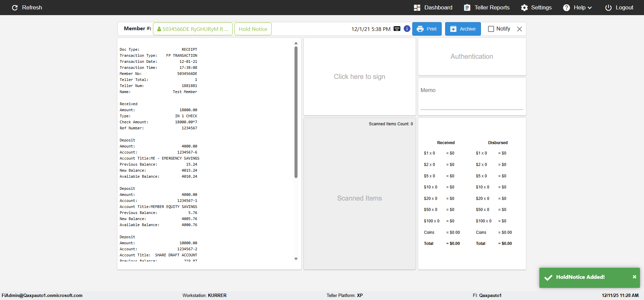
Task: Click Received 'Coins' label
Action: tap(429, 232)
